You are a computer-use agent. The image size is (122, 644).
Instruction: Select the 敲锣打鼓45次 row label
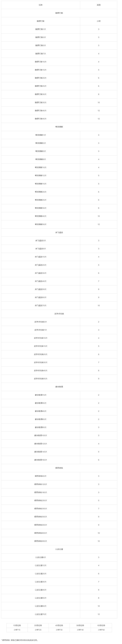pos(41,119)
